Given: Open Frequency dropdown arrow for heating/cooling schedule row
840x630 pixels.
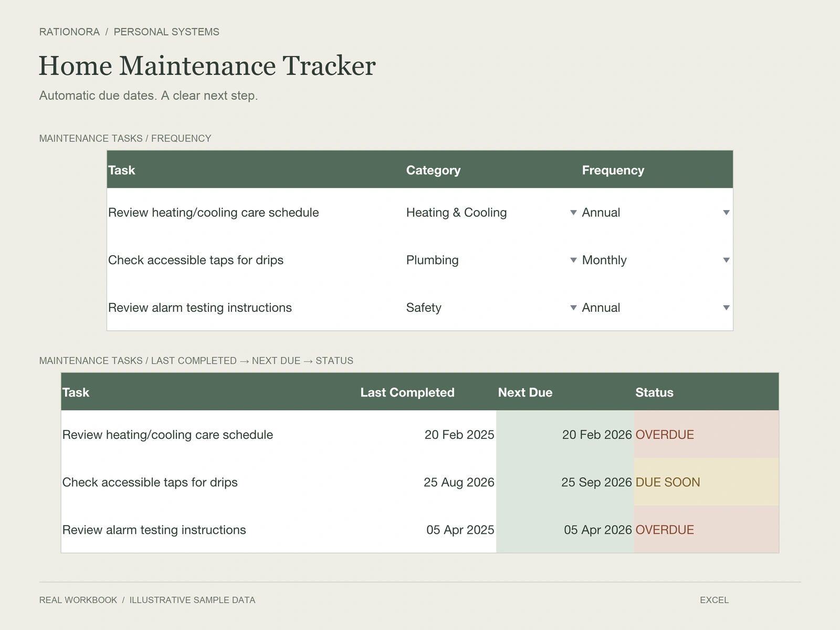Looking at the screenshot, I should (x=726, y=213).
